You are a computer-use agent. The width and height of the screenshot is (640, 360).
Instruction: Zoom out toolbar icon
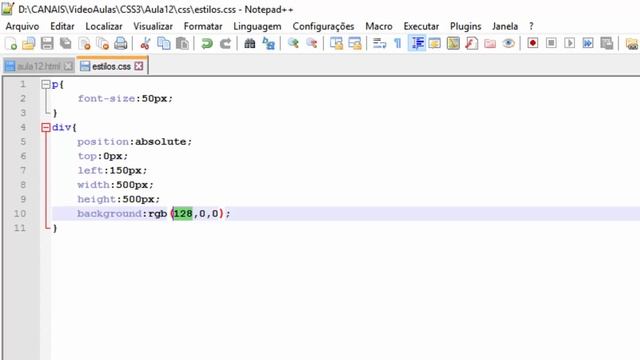tap(311, 43)
